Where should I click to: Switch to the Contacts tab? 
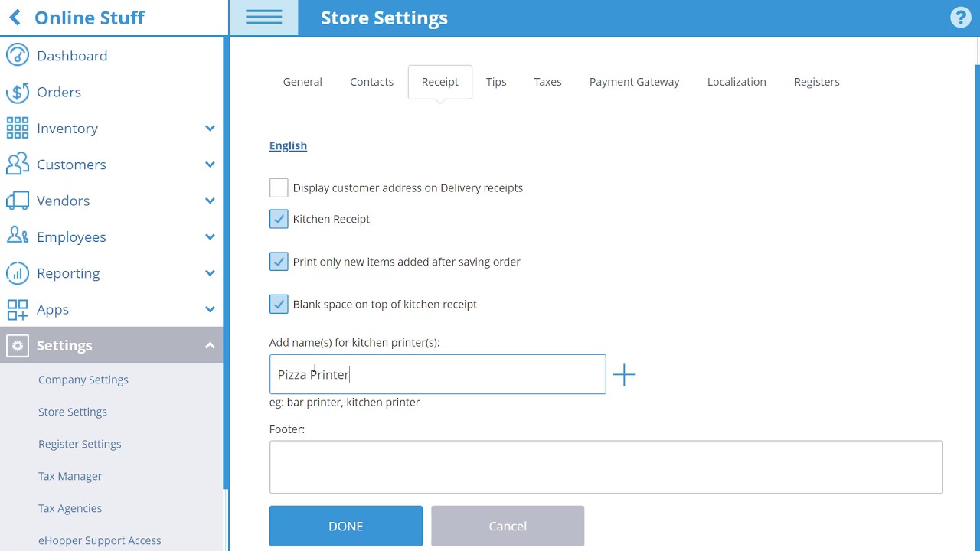click(x=371, y=82)
